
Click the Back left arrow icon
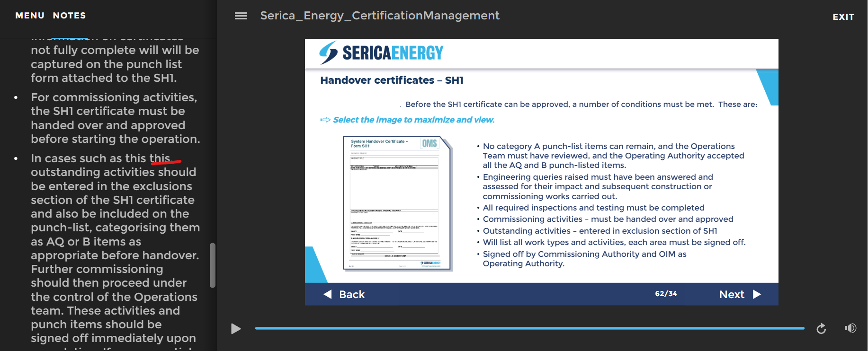point(328,294)
